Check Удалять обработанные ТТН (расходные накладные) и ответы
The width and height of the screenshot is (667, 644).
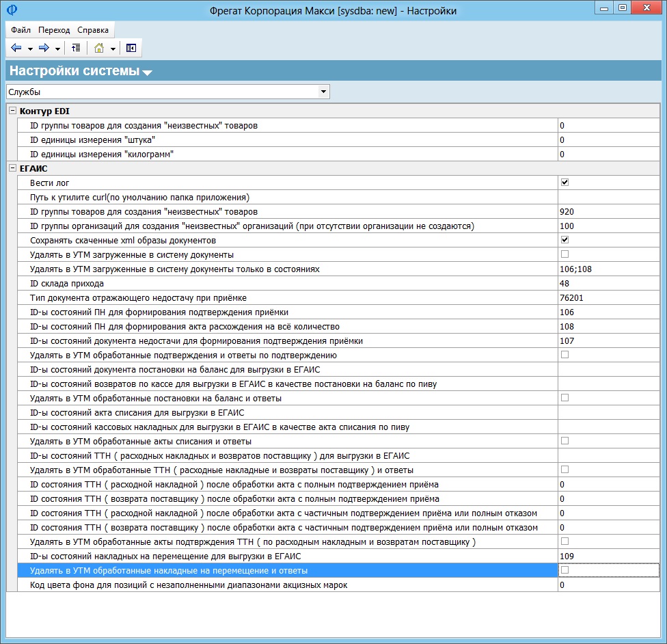tap(565, 470)
